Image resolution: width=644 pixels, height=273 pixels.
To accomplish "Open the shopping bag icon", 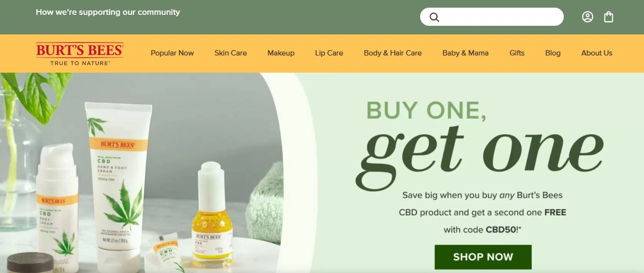I will point(609,17).
